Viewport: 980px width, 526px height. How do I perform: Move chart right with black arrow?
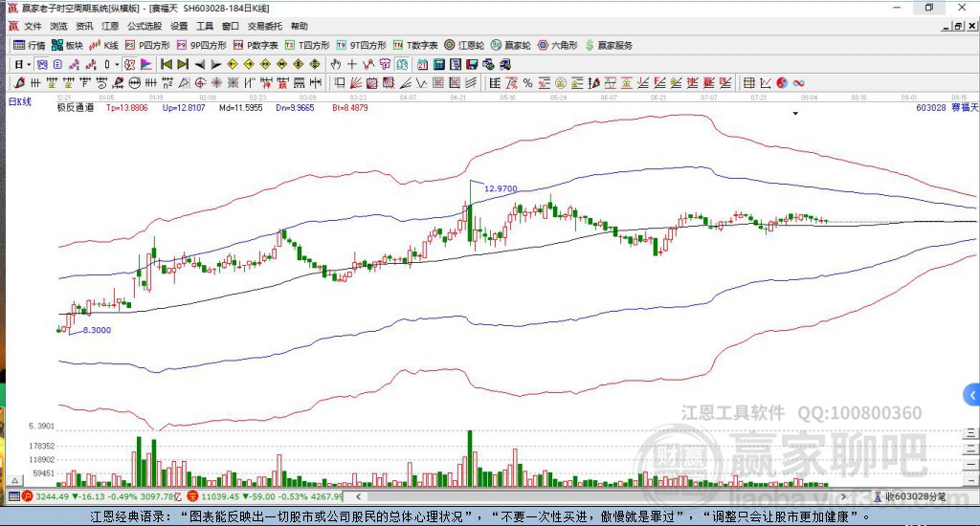point(215,64)
